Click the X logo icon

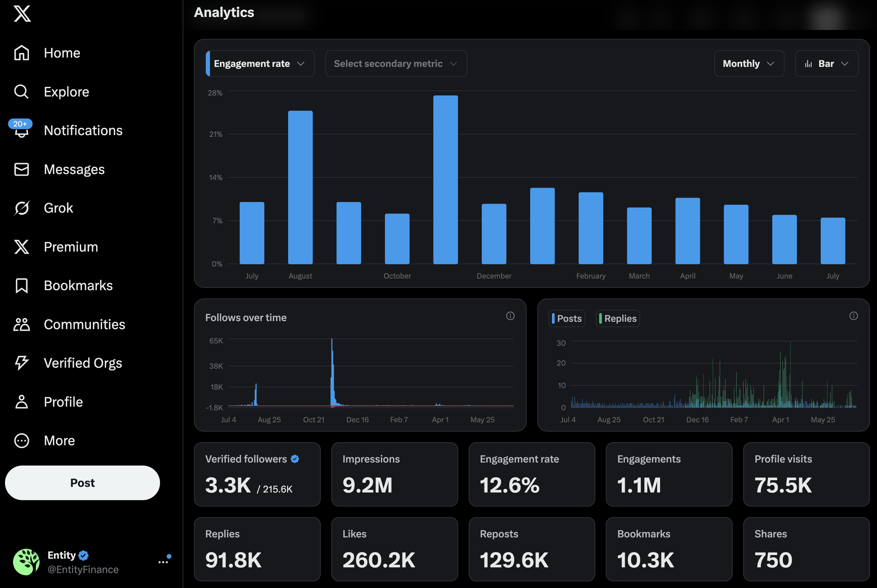pos(22,14)
